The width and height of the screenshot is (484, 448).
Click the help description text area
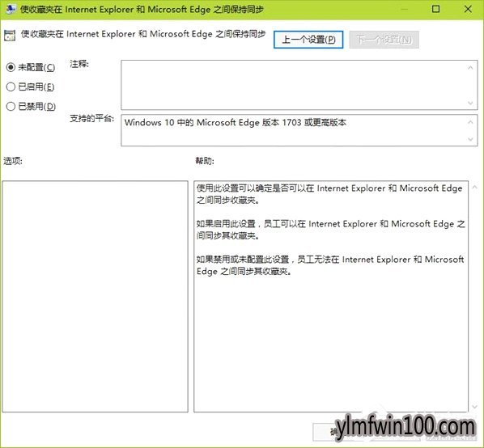(331, 296)
